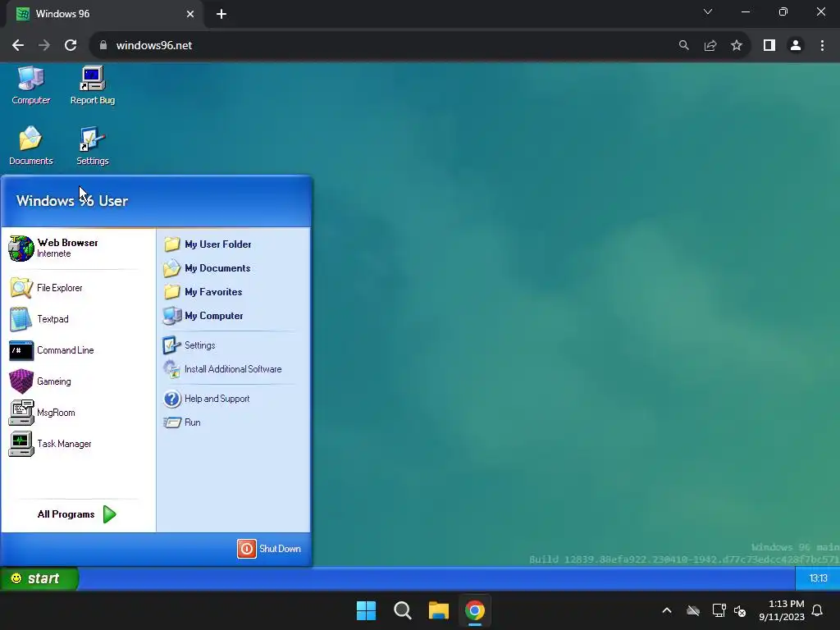
Task: Open Help and Support
Action: click(x=206, y=399)
